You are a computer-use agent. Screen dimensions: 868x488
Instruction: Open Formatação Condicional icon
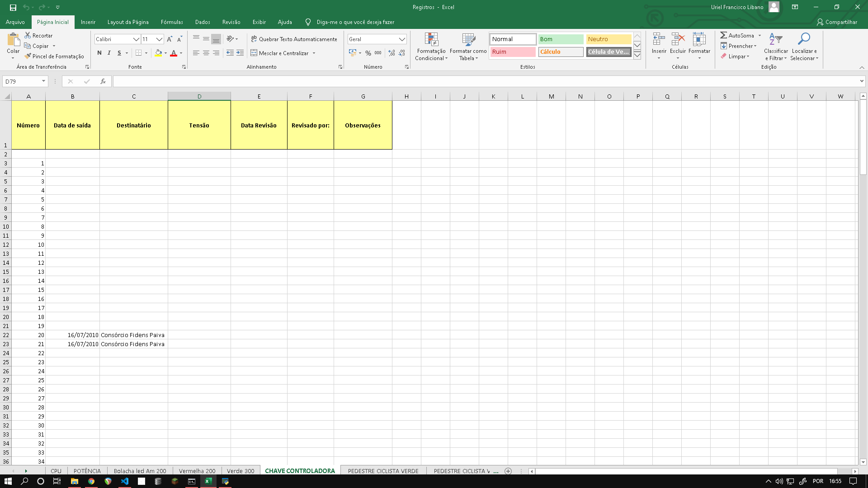[431, 40]
